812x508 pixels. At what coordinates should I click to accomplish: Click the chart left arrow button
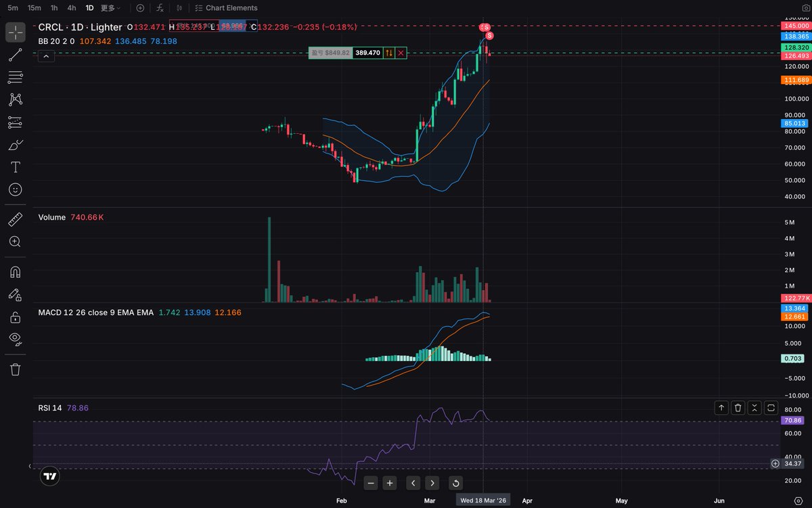pyautogui.click(x=413, y=483)
